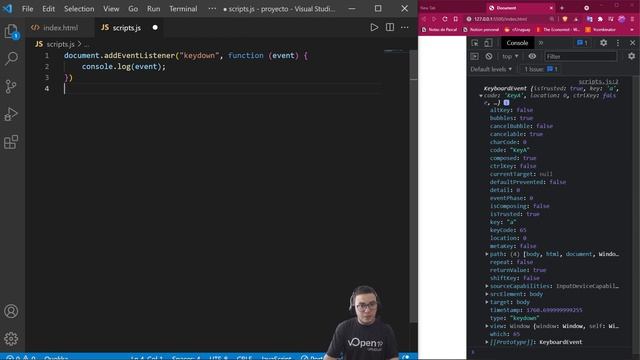Collapse the logged KeyboardEvent object
The height and width of the screenshot is (360, 640).
[481, 96]
